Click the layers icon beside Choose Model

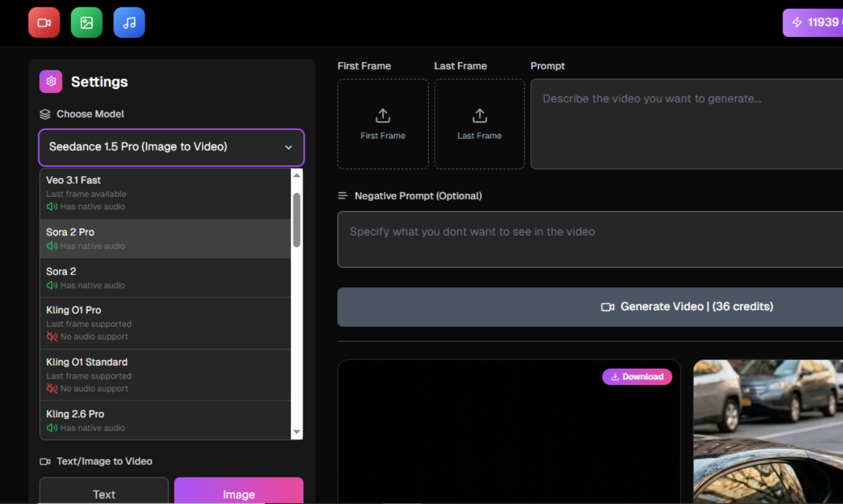44,113
